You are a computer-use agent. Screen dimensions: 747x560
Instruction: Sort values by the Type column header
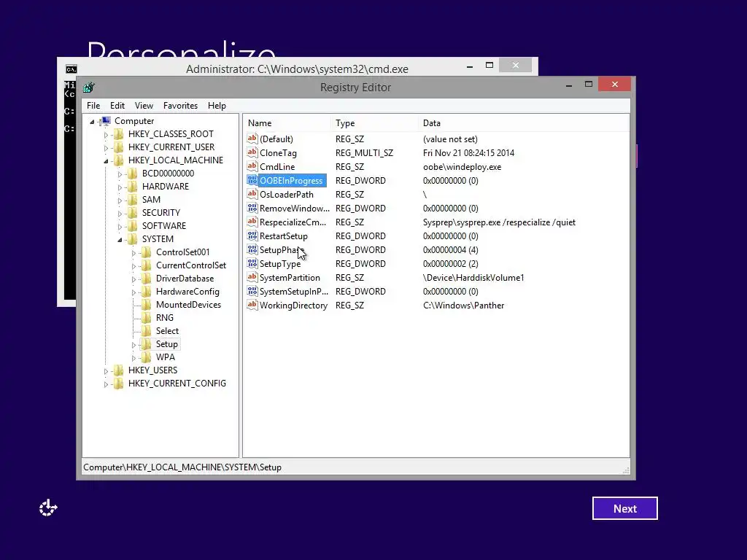click(x=374, y=122)
